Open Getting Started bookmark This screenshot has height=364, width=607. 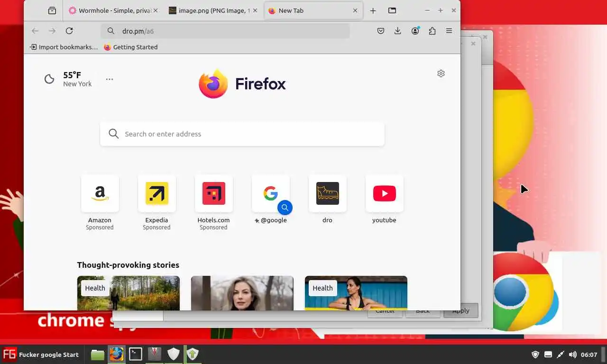[130, 47]
